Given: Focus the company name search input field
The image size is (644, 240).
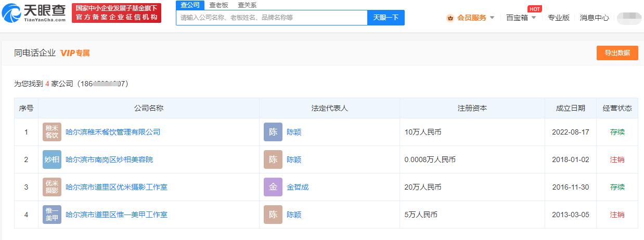Looking at the screenshot, I should [x=272, y=18].
